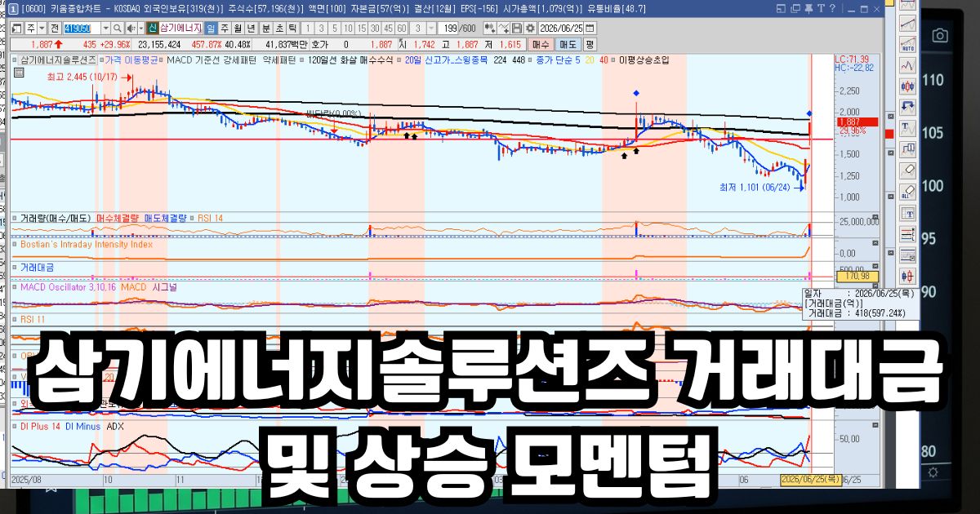Collapse the volume panel with its corner button
This screenshot has height=514, width=980.
tap(875, 216)
